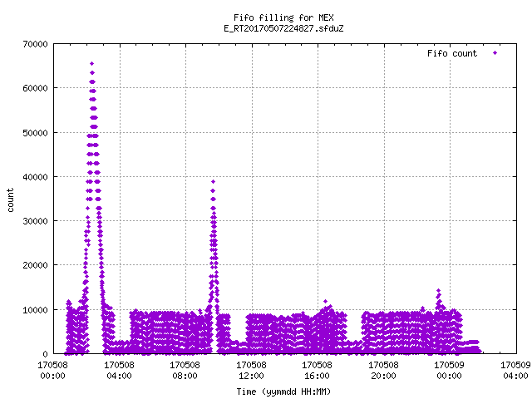Click the y-axis label 'count'
Screen dimensions: 532x399
coord(10,200)
